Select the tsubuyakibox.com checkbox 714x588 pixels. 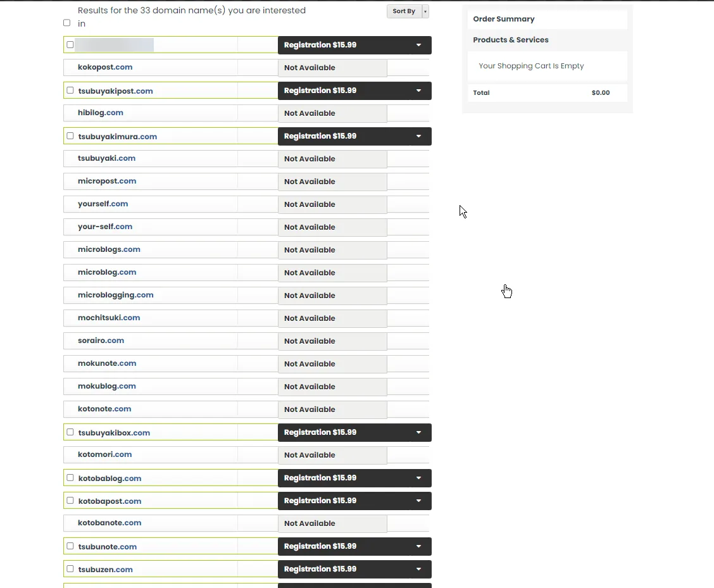70,432
